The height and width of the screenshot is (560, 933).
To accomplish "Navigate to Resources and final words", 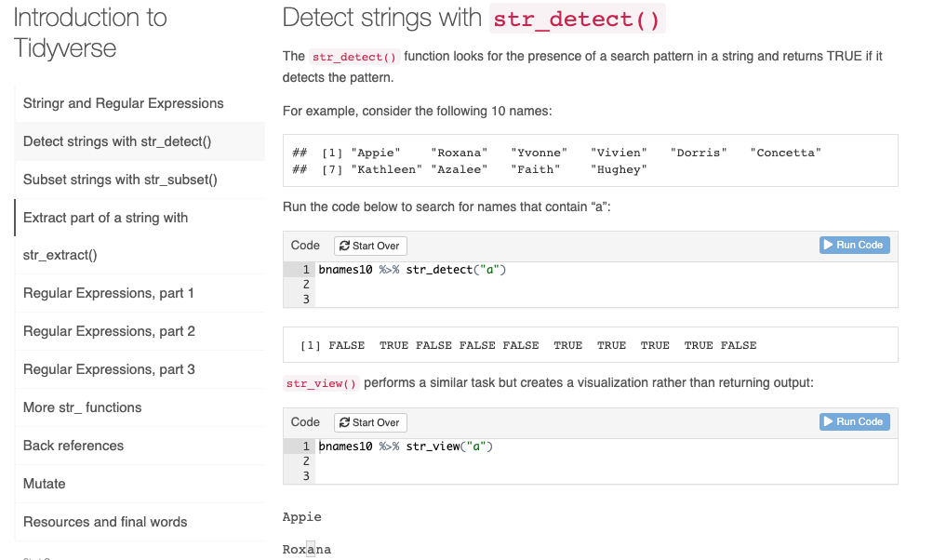I will (x=104, y=522).
